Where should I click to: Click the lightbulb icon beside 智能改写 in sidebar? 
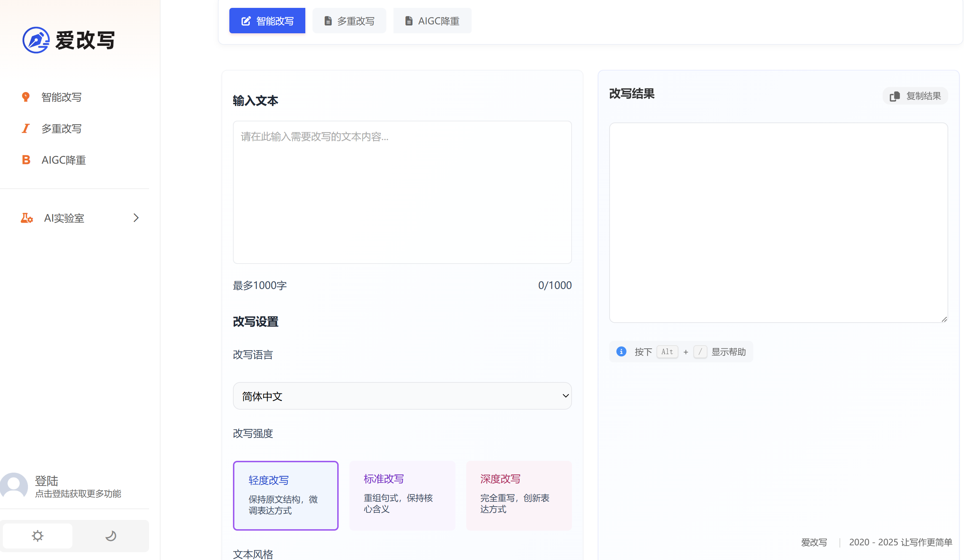pyautogui.click(x=26, y=97)
